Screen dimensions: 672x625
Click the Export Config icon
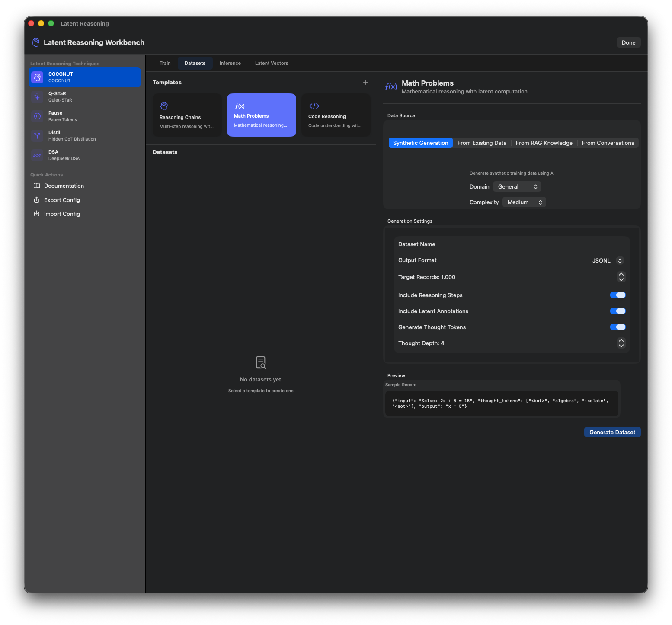point(37,200)
